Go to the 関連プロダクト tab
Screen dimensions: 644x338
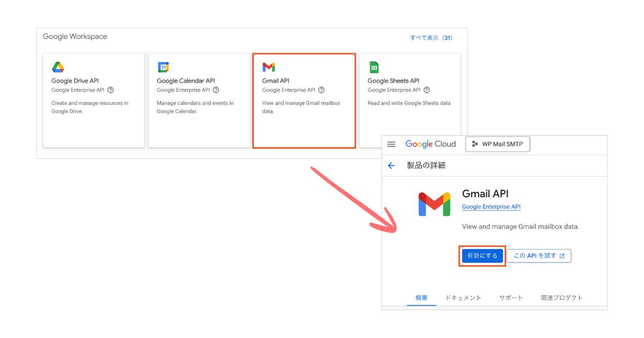(561, 298)
